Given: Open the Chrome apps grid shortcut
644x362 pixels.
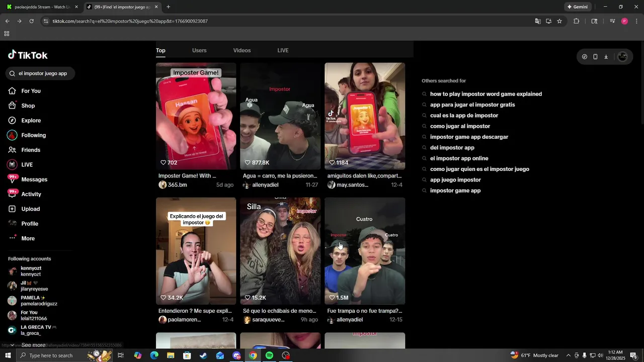Looking at the screenshot, I should [x=7, y=34].
